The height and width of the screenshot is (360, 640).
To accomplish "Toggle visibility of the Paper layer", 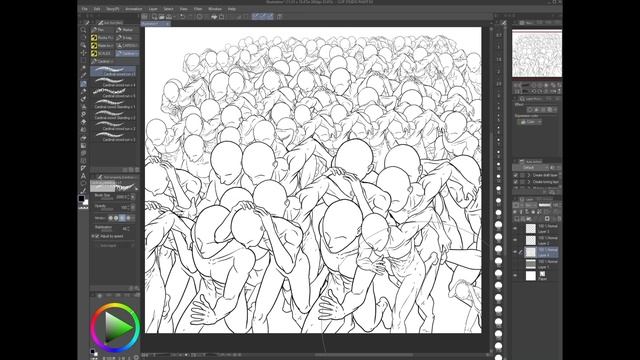I will (x=515, y=276).
